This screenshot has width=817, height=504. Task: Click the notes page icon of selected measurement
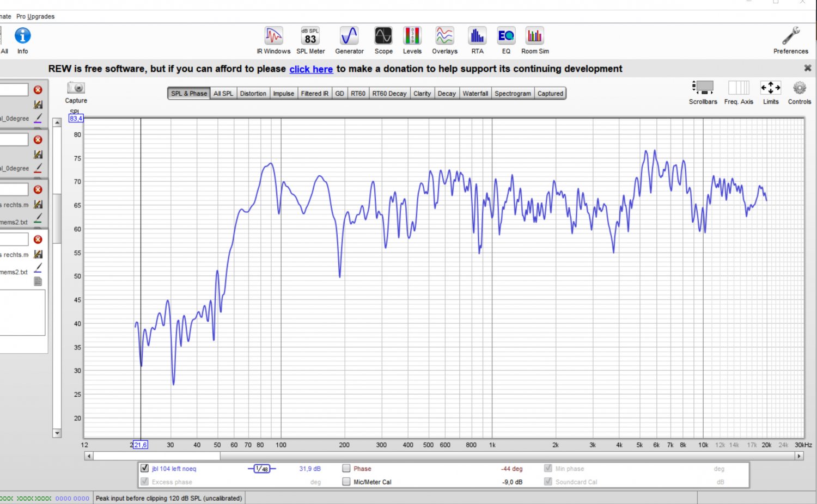coord(38,281)
